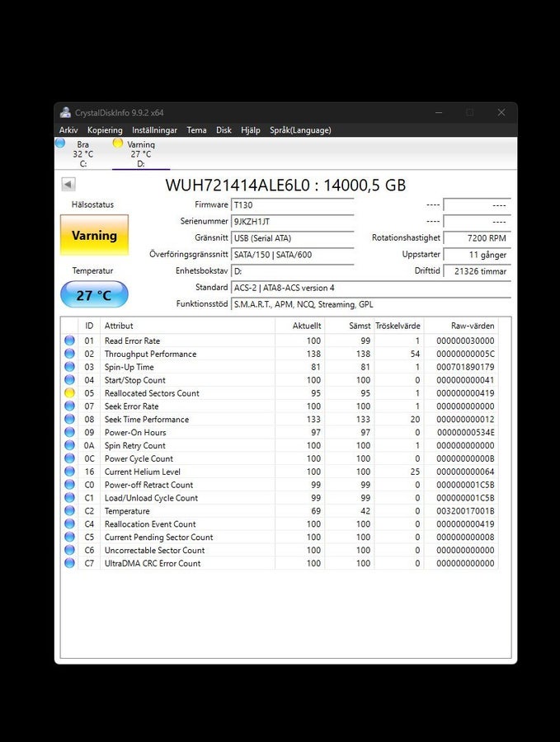Click the Funktionsstöd features field
Image resolution: width=560 pixels, height=742 pixels.
tap(371, 304)
